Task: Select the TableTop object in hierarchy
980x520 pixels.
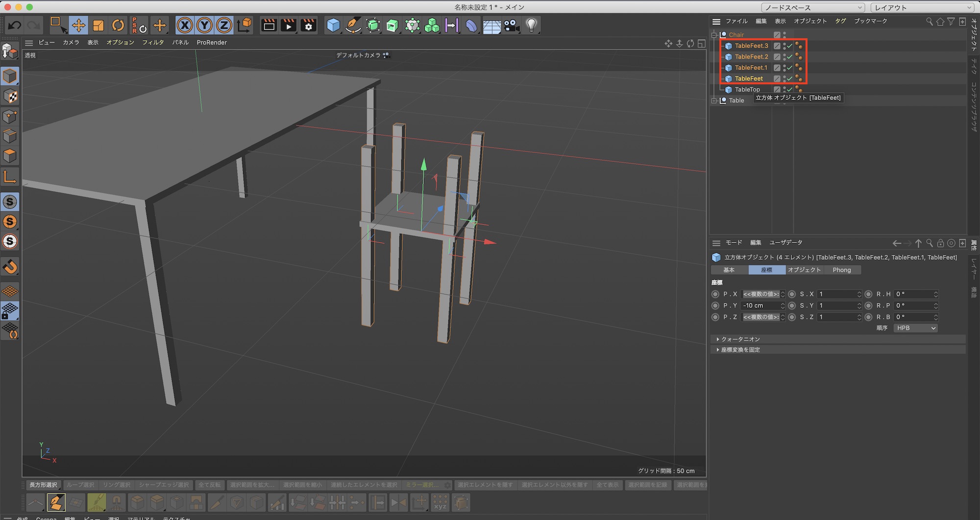Action: [747, 90]
